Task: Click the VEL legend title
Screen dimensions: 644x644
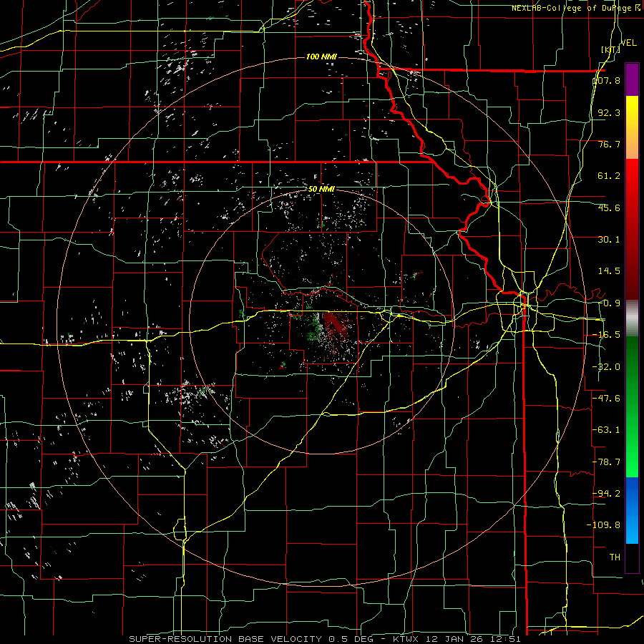Action: [x=629, y=43]
